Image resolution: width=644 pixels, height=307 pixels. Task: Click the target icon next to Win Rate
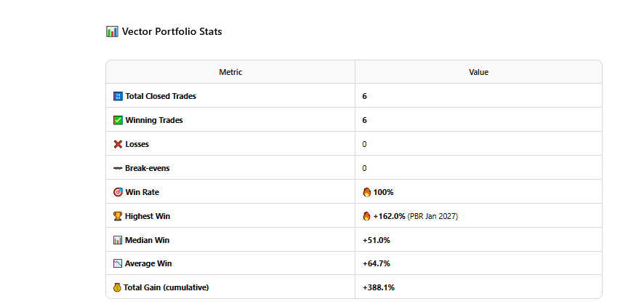pyautogui.click(x=118, y=192)
